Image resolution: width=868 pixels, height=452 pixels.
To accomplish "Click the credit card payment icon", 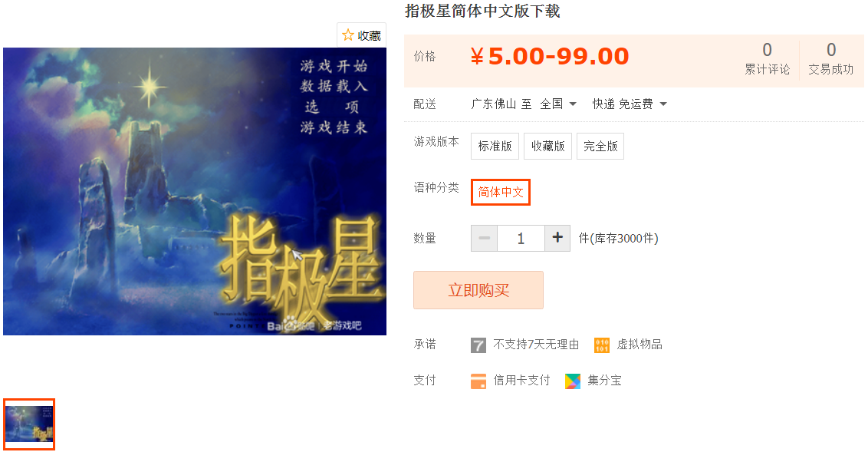I will pyautogui.click(x=478, y=381).
